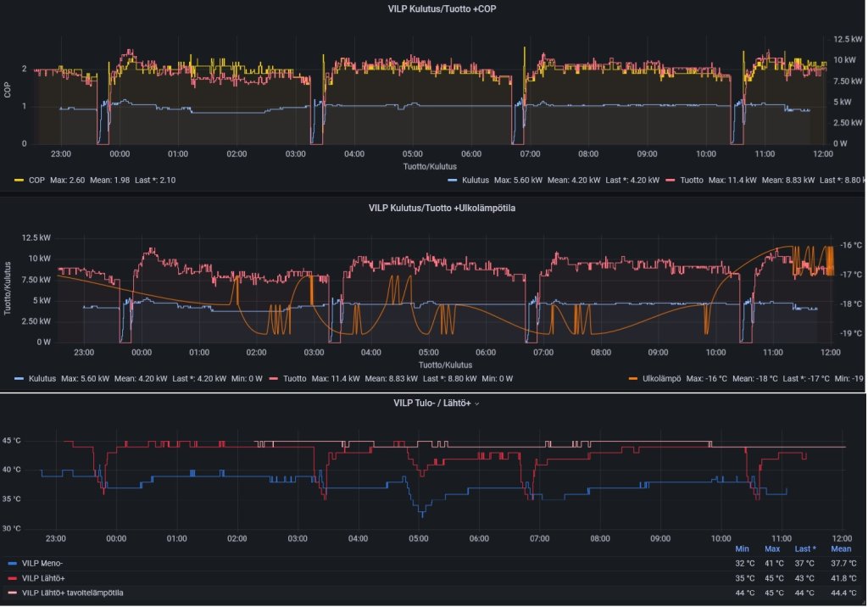Image resolution: width=868 pixels, height=607 pixels.
Task: Sort the legend table by Last * column
Action: click(x=804, y=549)
